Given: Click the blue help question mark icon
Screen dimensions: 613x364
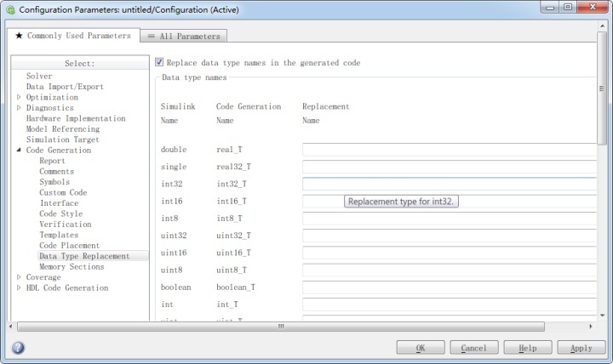Looking at the screenshot, I should click(18, 348).
